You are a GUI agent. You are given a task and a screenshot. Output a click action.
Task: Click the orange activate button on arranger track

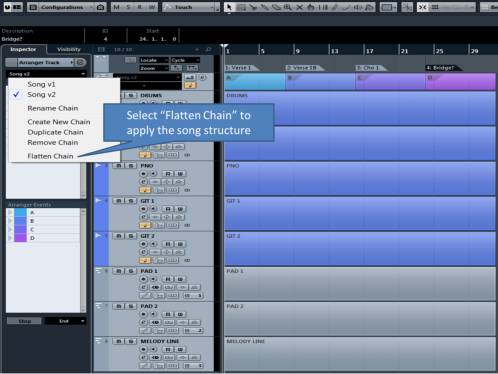pos(189,85)
